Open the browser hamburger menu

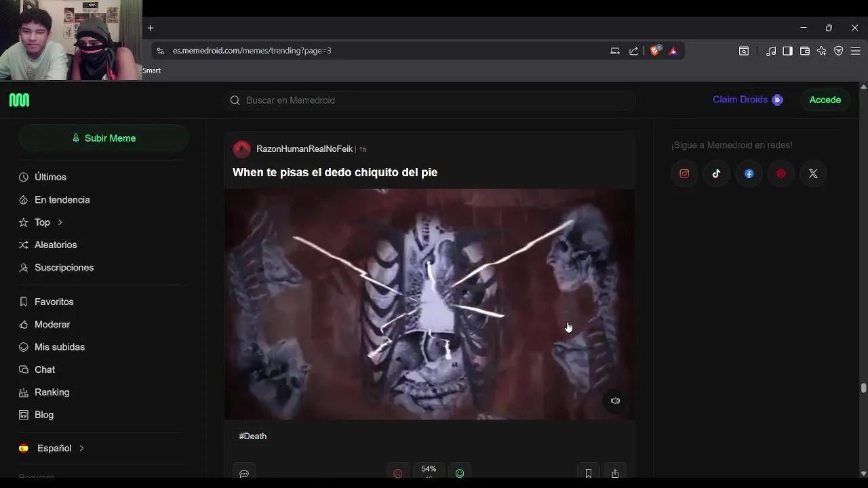(x=856, y=51)
